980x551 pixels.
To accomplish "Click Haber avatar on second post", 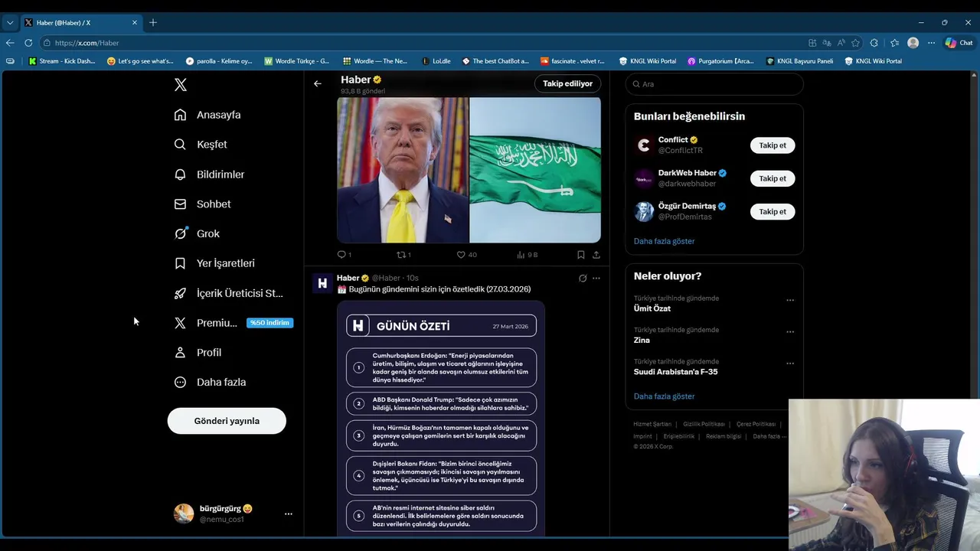I will point(322,284).
